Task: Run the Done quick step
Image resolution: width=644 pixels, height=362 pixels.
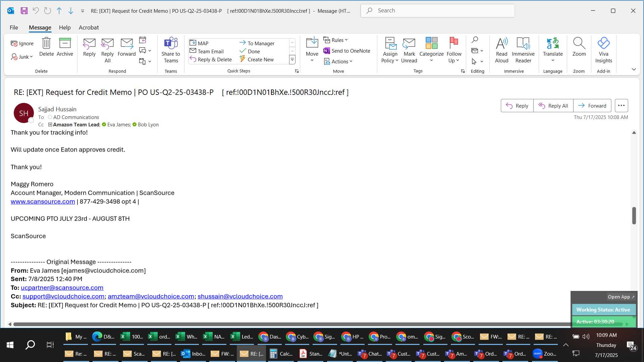Action: (x=250, y=51)
